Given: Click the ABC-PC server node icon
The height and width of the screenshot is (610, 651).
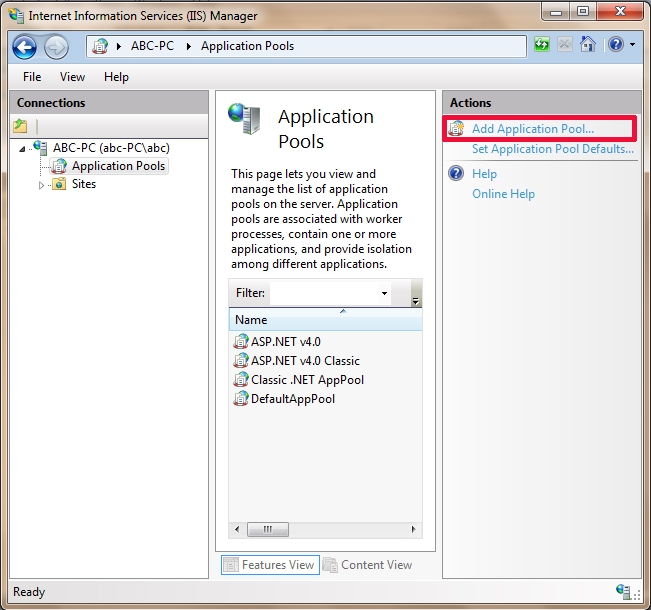Looking at the screenshot, I should click(x=40, y=147).
